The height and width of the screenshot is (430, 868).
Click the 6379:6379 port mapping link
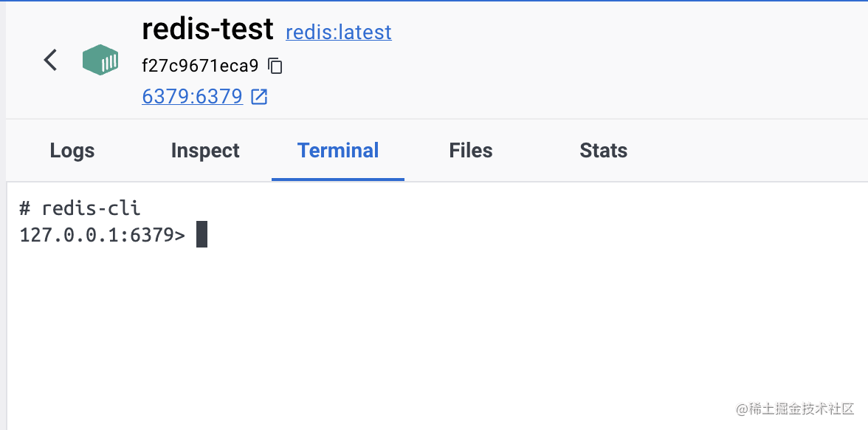pos(192,96)
